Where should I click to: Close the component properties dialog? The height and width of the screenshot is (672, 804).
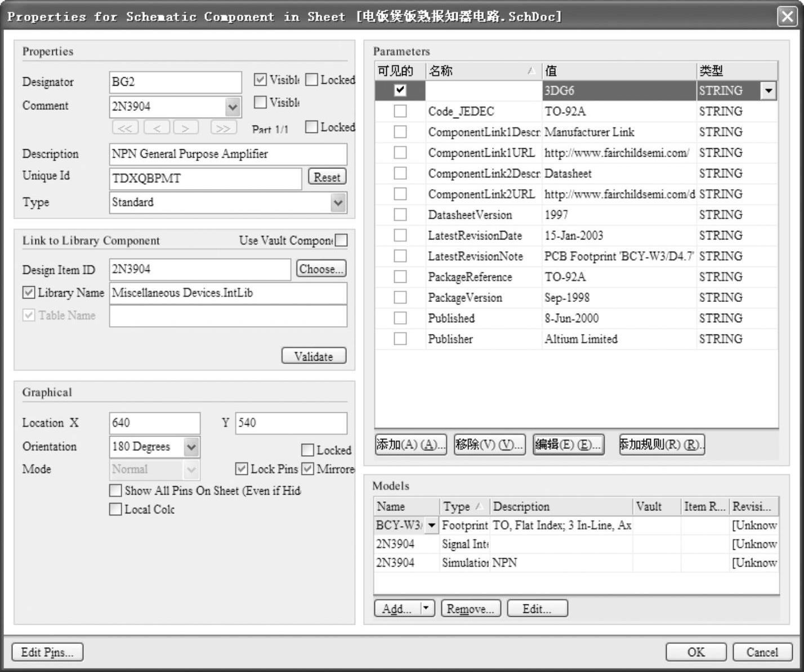787,16
